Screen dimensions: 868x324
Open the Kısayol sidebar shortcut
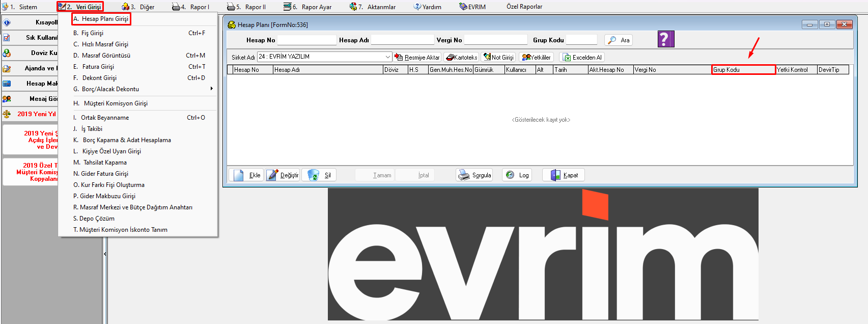pyautogui.click(x=30, y=22)
